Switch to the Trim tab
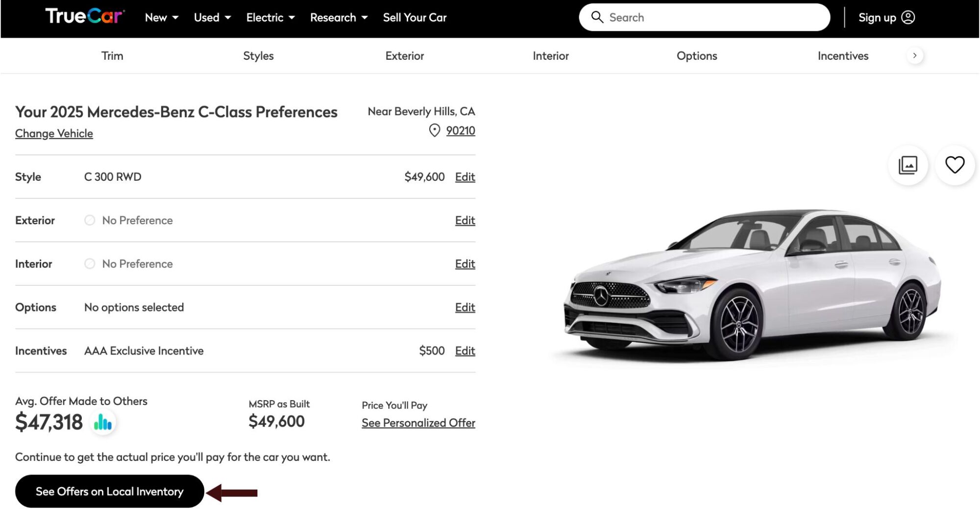This screenshot has width=980, height=523. click(112, 56)
